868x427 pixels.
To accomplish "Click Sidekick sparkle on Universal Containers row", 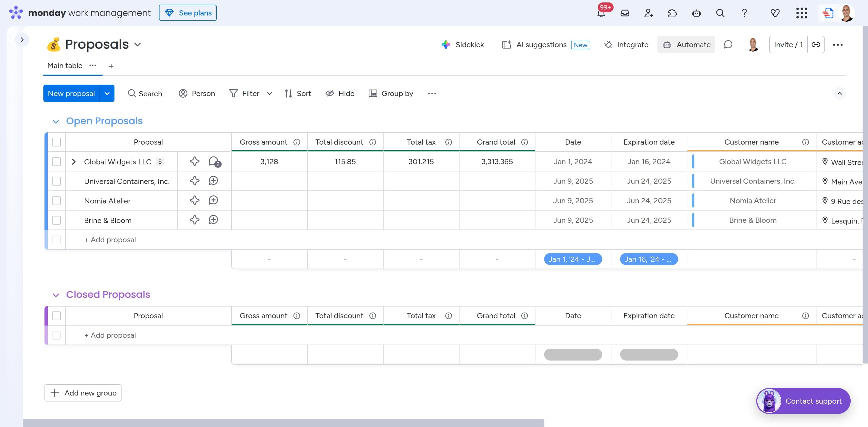I will 194,181.
